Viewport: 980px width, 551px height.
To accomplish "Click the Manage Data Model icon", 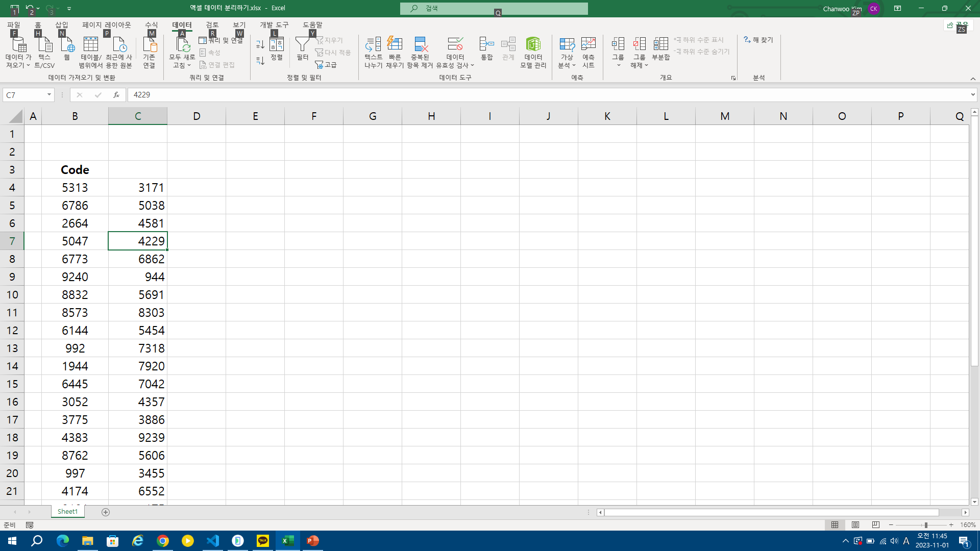I will [x=533, y=44].
